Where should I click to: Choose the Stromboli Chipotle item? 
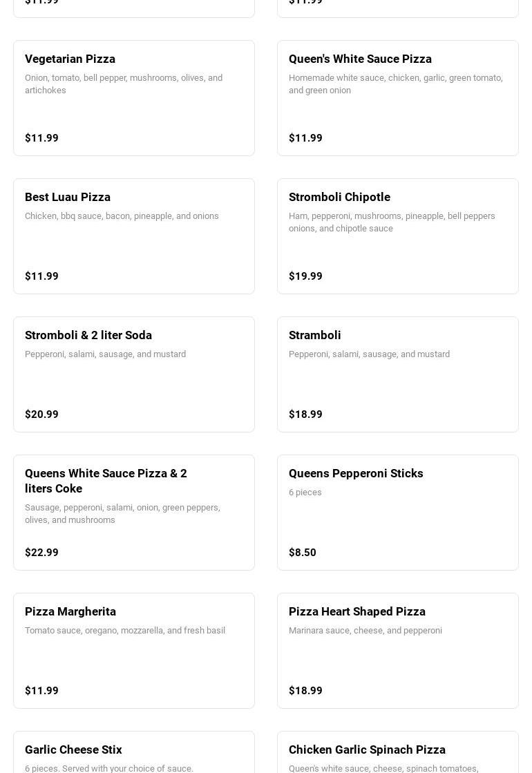[397, 236]
